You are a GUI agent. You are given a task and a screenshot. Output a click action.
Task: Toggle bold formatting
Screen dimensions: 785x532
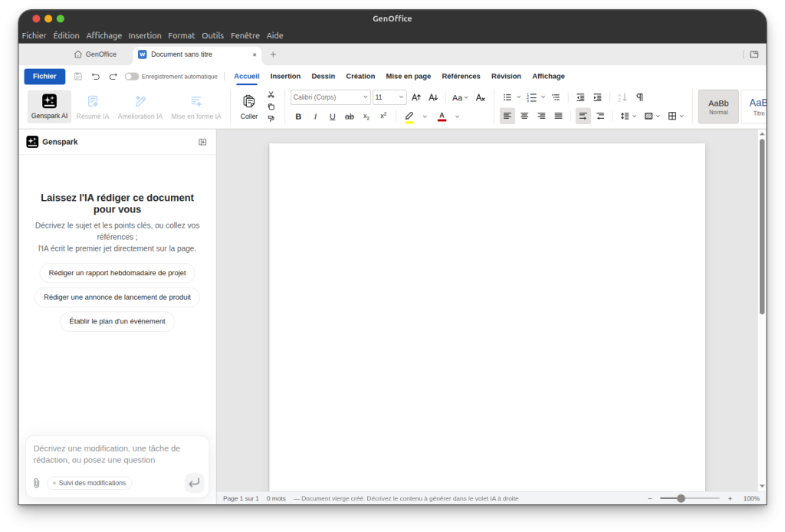[x=298, y=117]
